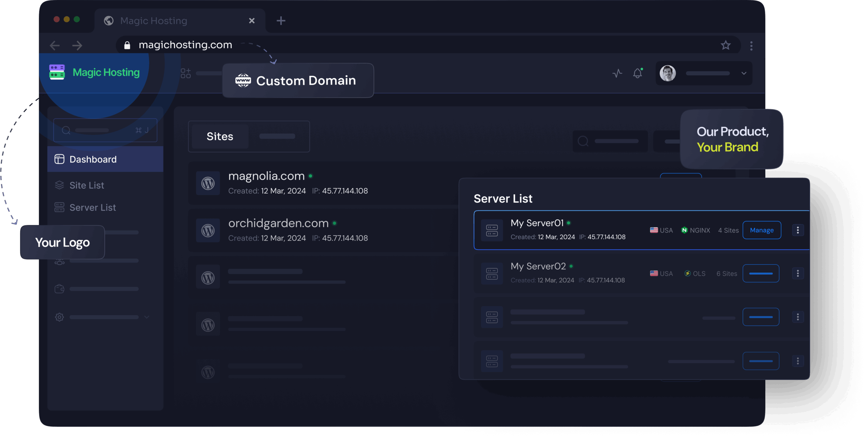This screenshot has height=438, width=868.
Task: Open the orchidgarden.com site
Action: click(x=278, y=223)
